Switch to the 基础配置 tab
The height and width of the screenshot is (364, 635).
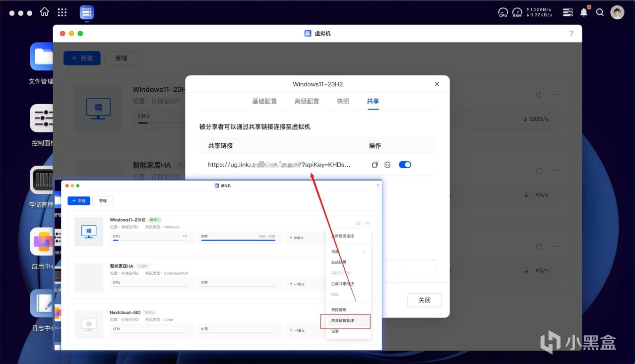[264, 101]
